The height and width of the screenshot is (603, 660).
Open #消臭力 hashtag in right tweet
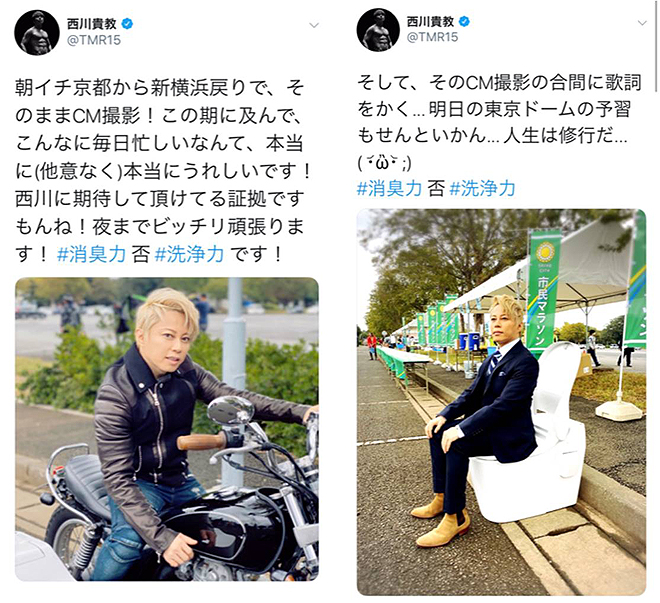389,189
